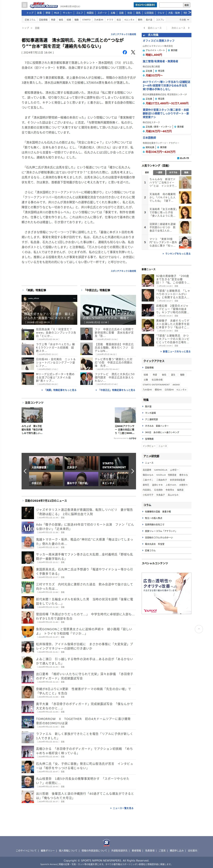Share article via X icon
This screenshot has width=213, height=868.
[x=133, y=52]
